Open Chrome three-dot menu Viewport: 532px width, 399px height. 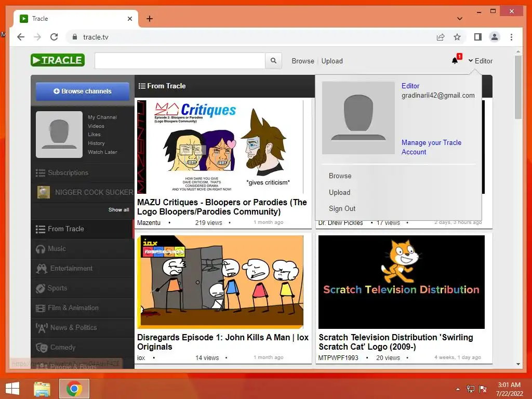click(511, 37)
